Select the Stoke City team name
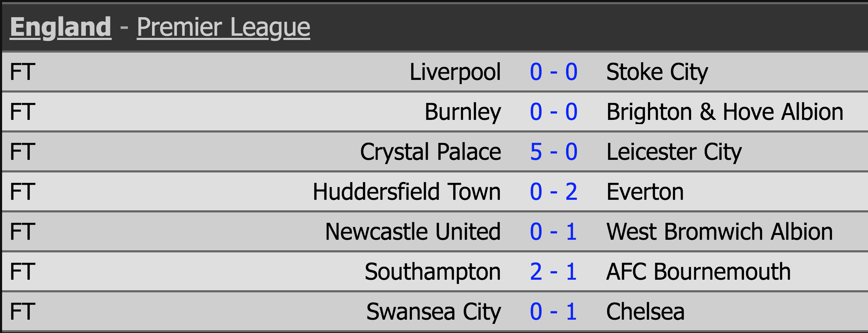This screenshot has height=333, width=868. (x=657, y=72)
